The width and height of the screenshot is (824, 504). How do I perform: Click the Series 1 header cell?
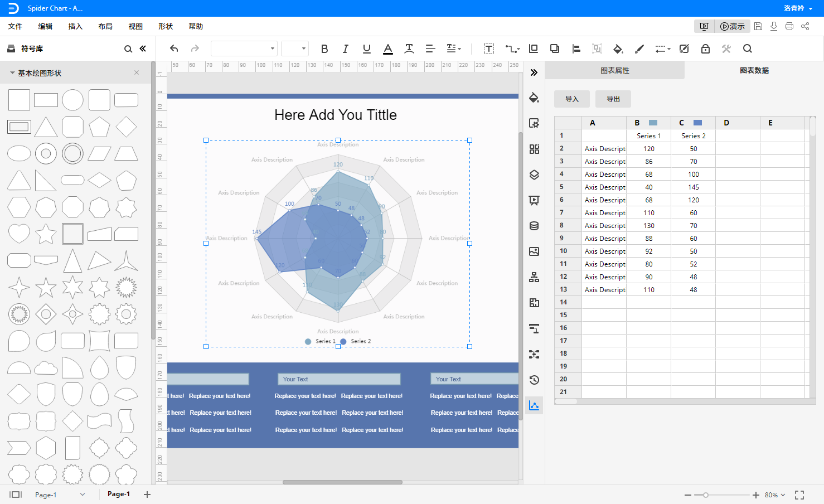648,135
